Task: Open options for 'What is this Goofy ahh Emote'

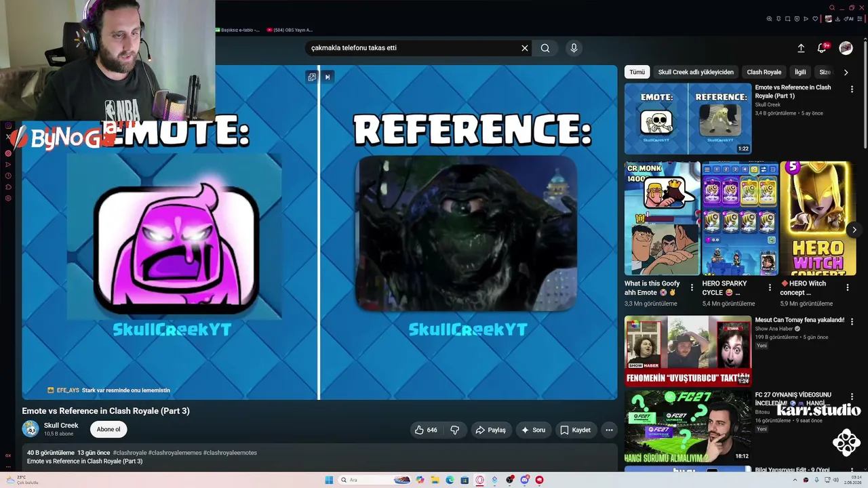Action: [x=692, y=287]
